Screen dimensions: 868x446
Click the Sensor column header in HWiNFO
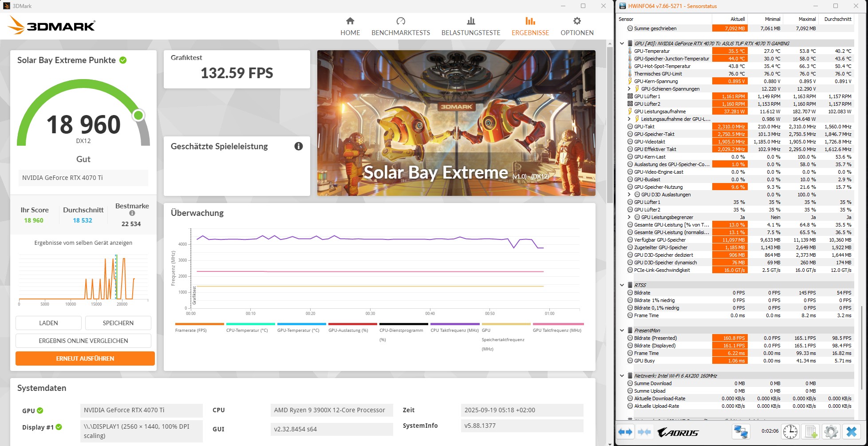pos(664,19)
